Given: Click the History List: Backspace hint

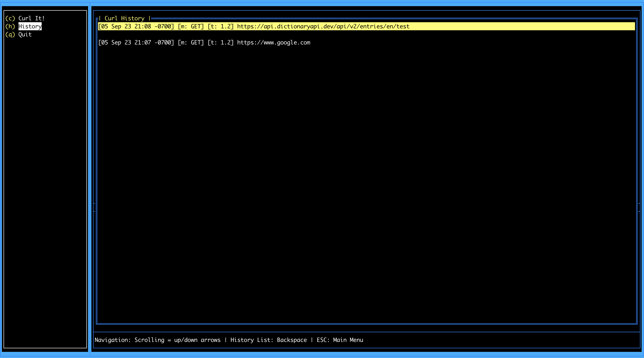Looking at the screenshot, I should 268,340.
